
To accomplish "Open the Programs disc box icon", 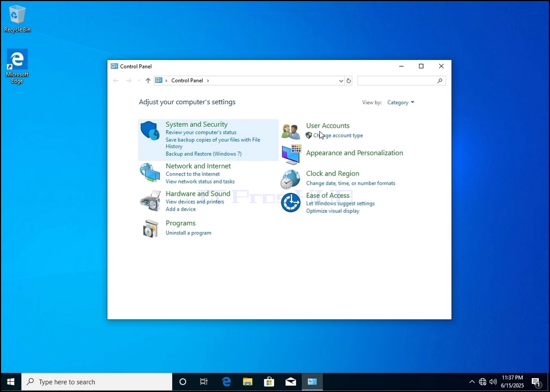I will pos(150,228).
